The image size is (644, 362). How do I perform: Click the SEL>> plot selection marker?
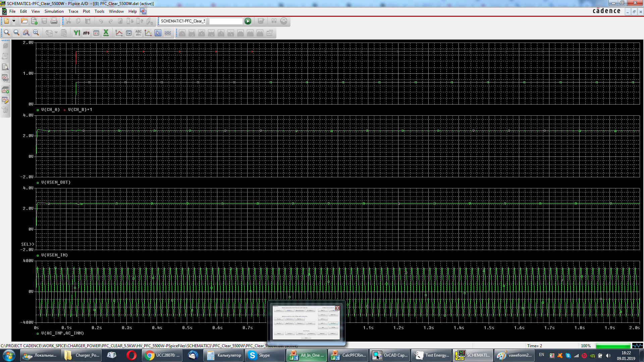tap(28, 244)
